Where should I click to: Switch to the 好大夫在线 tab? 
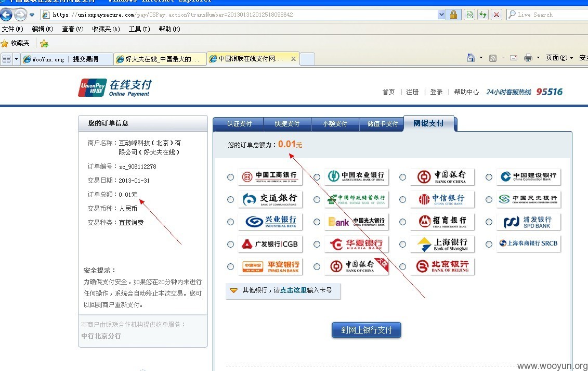pyautogui.click(x=160, y=59)
